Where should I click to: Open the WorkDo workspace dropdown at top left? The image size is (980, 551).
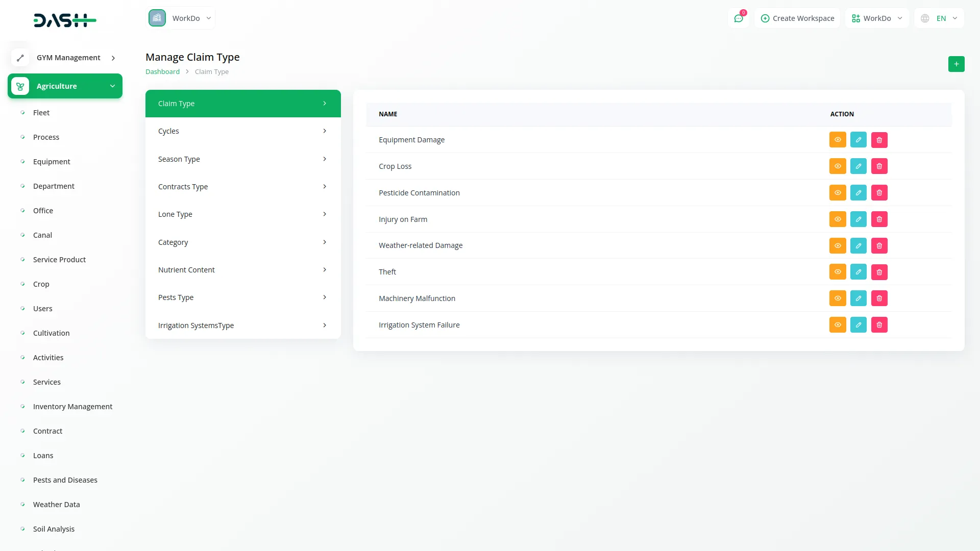[x=180, y=18]
